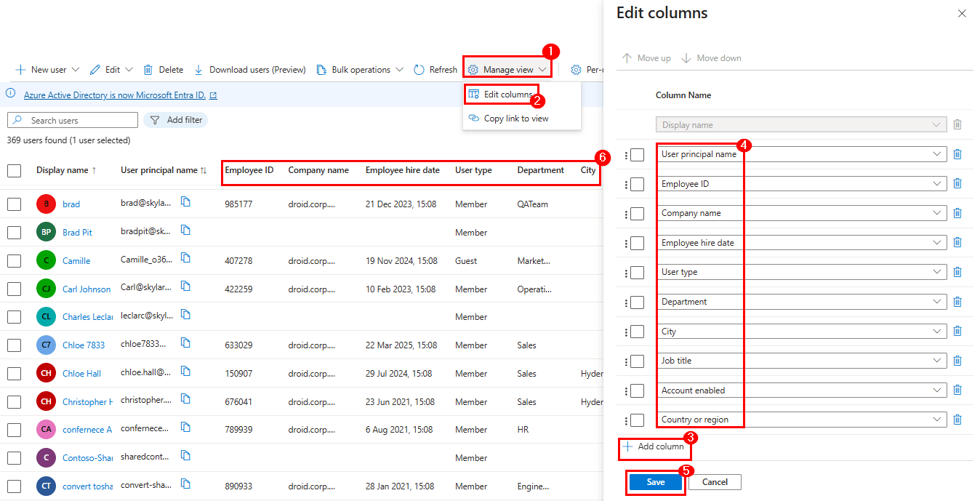The height and width of the screenshot is (501, 980).
Task: Click Add column
Action: click(654, 446)
